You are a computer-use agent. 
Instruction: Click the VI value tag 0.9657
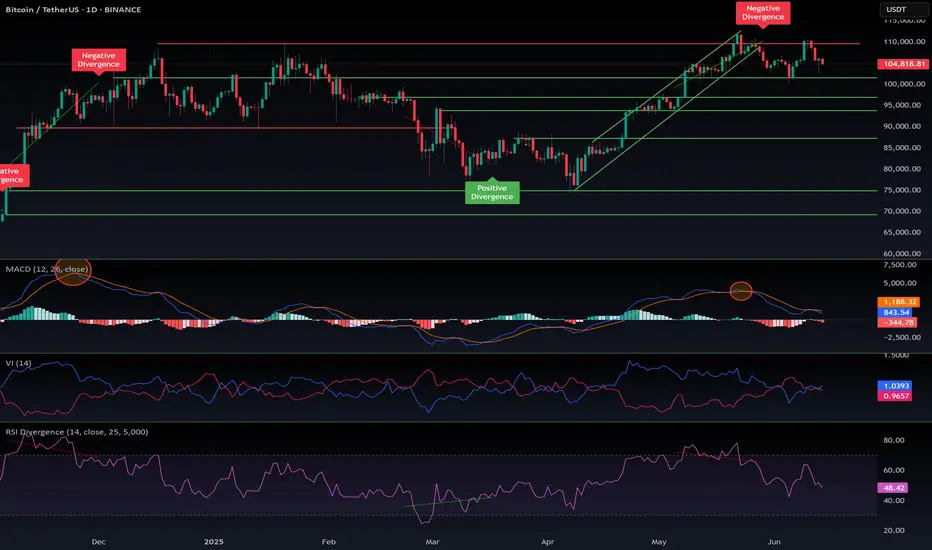pos(895,396)
